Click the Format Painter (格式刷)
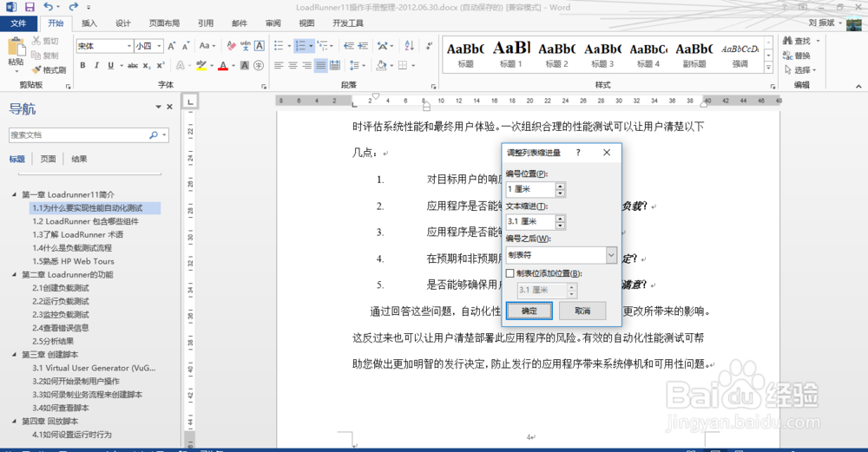Image resolution: width=868 pixels, height=452 pixels. tap(49, 69)
